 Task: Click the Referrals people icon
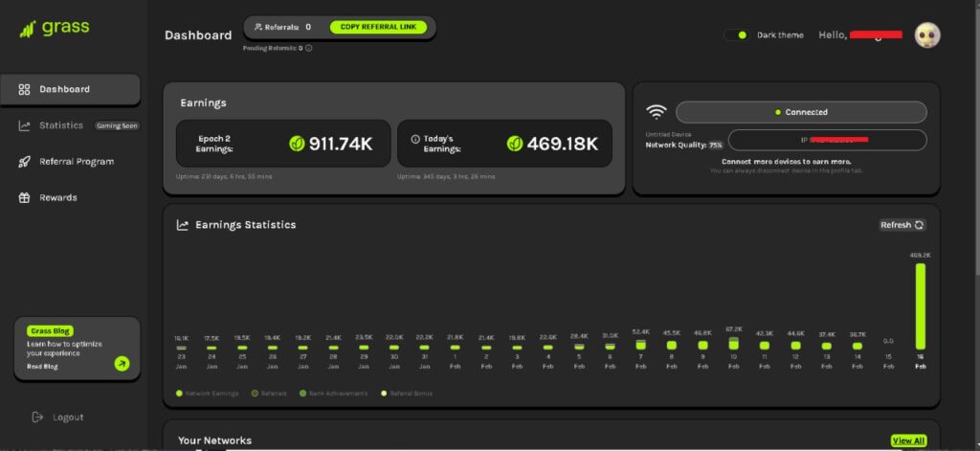coord(258,28)
